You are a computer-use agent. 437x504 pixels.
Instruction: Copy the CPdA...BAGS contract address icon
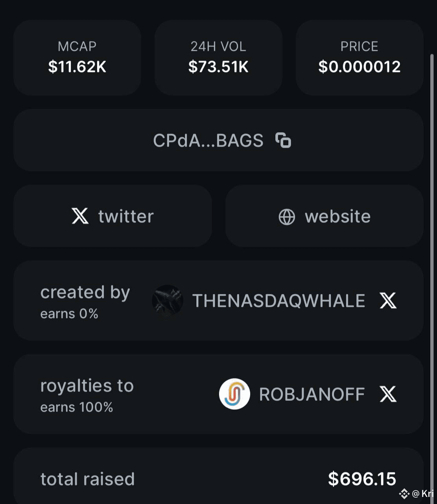click(x=283, y=140)
